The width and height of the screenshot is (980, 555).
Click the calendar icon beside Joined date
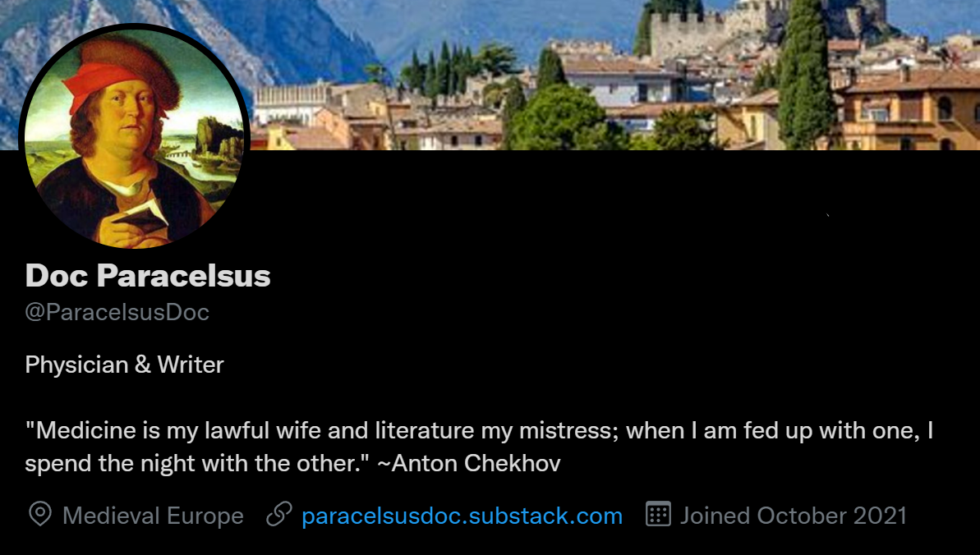pyautogui.click(x=658, y=515)
